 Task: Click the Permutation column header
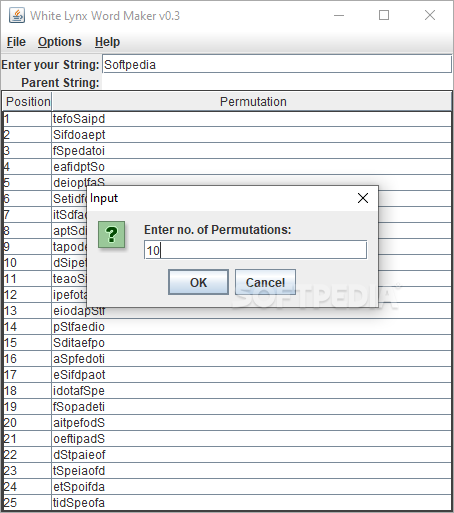pos(252,102)
